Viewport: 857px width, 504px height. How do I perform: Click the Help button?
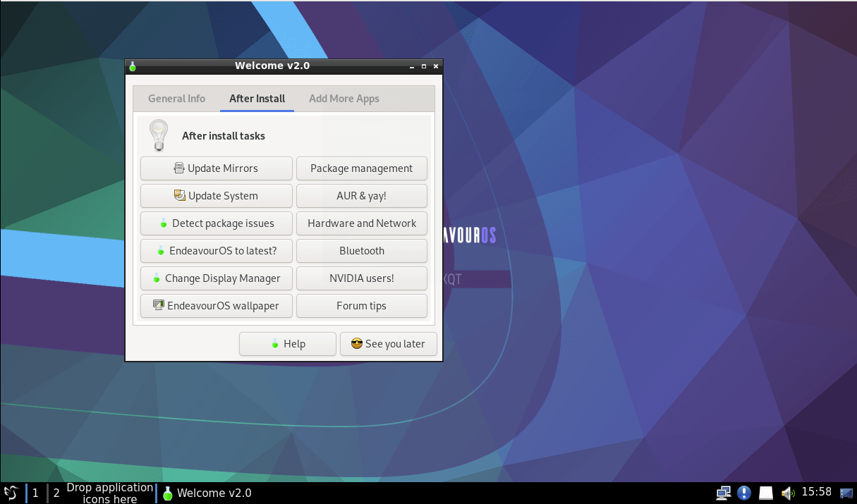[x=288, y=344]
